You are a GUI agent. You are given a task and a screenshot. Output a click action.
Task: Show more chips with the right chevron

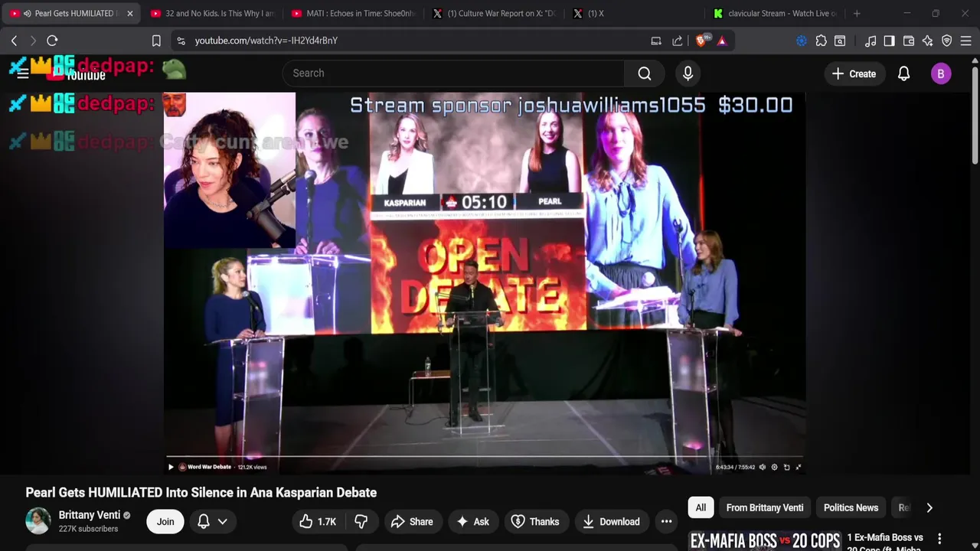pos(929,507)
